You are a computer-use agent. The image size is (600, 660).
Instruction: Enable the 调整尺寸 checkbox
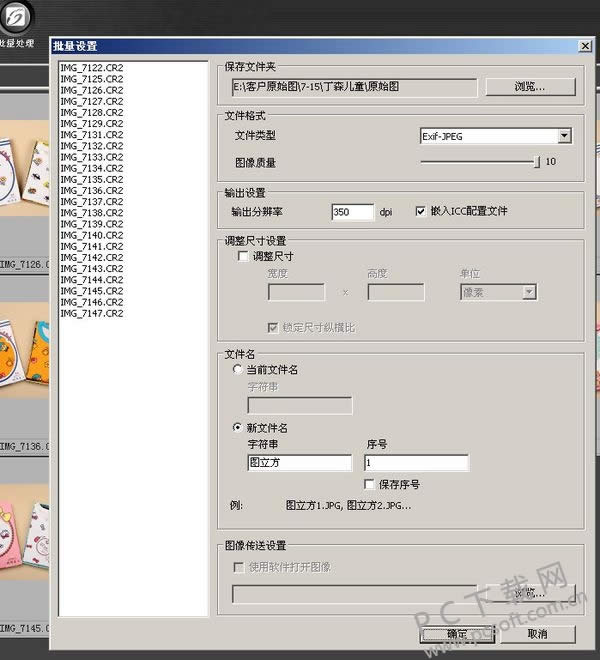(x=243, y=256)
